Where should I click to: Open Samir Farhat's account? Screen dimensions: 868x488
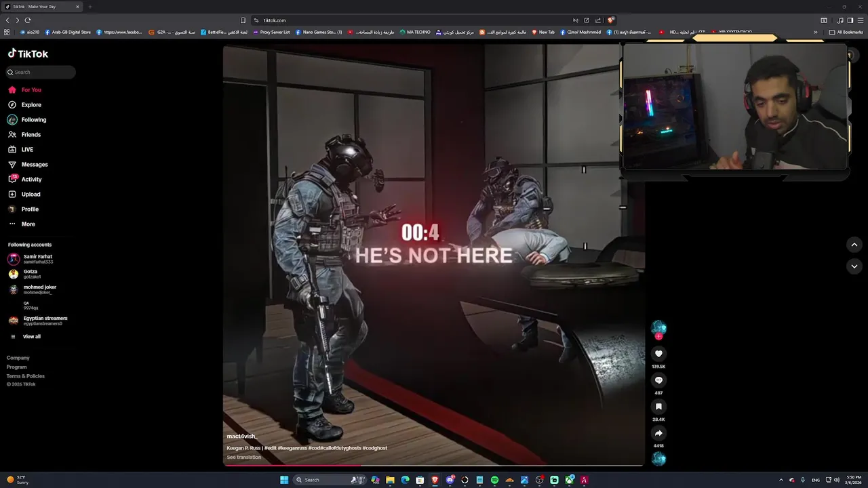tap(30, 259)
